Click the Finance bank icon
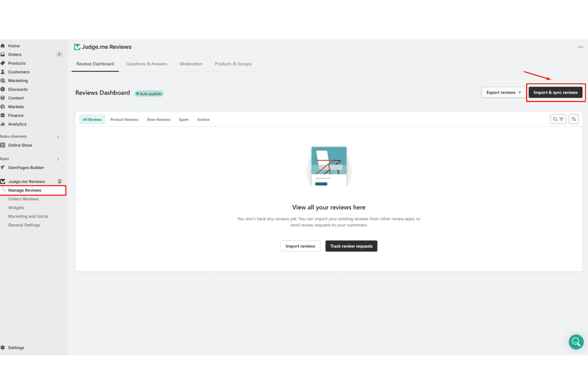The height and width of the screenshot is (392, 588). [x=3, y=116]
